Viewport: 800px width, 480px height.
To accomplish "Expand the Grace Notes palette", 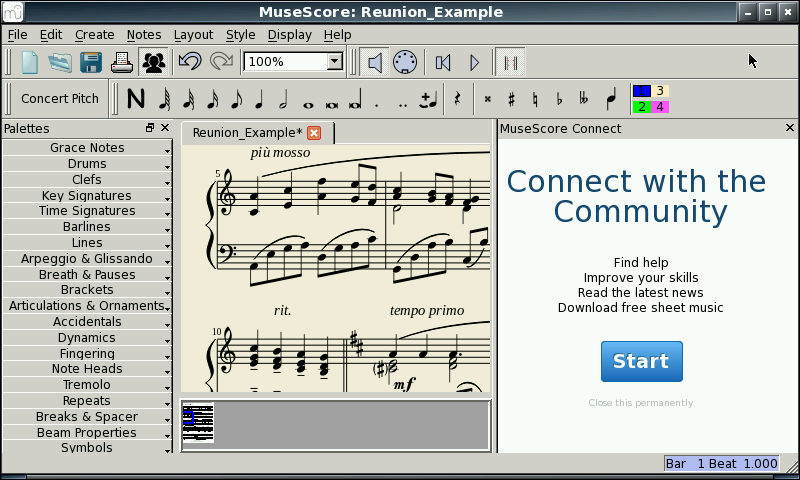I will coord(87,147).
